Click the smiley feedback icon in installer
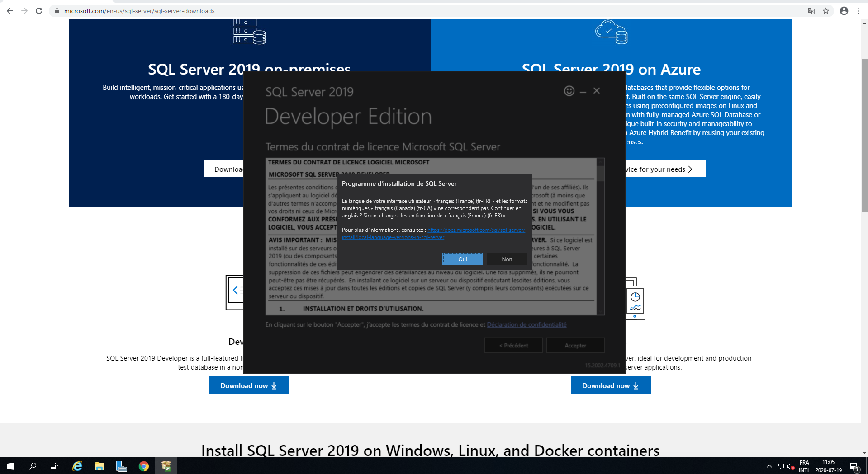Screen dimensions: 868x474 [x=569, y=91]
